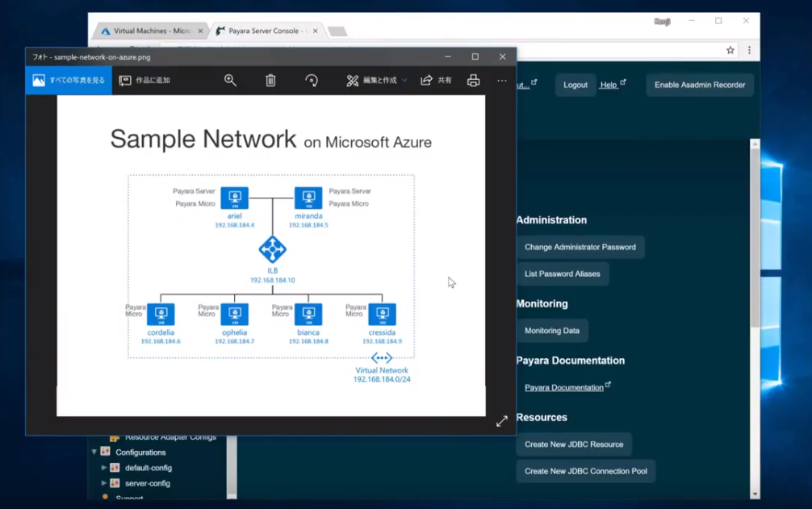Click the fullscreen expand arrows icon
The width and height of the screenshot is (812, 509).
501,421
